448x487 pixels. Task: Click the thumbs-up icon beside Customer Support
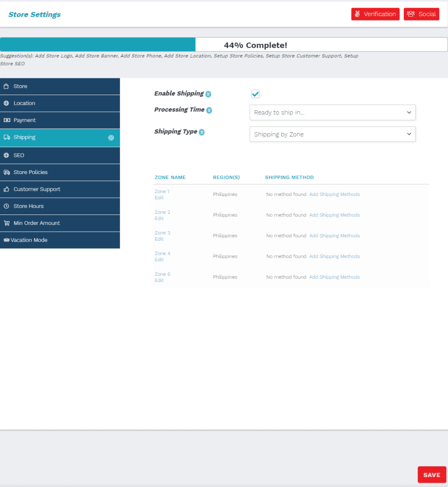(x=7, y=189)
